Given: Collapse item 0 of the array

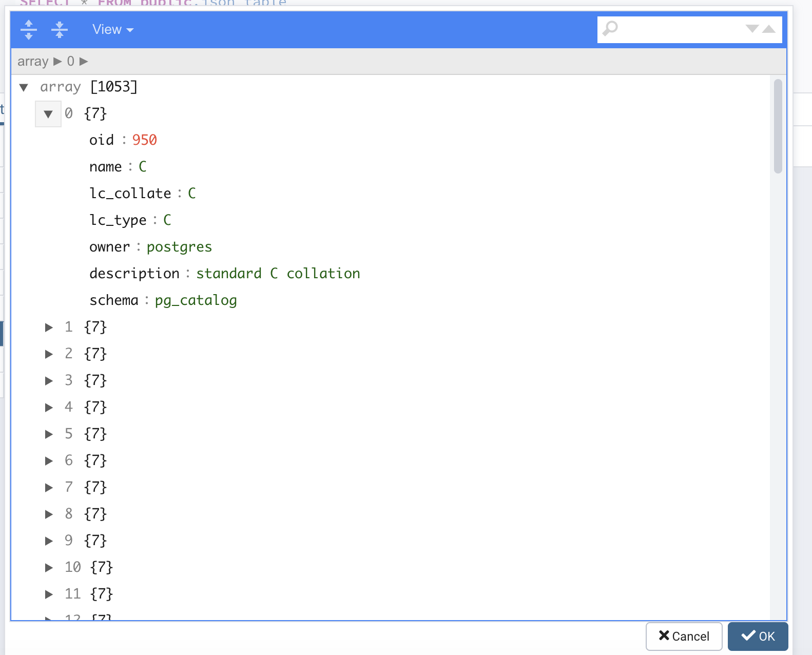Looking at the screenshot, I should pyautogui.click(x=48, y=114).
